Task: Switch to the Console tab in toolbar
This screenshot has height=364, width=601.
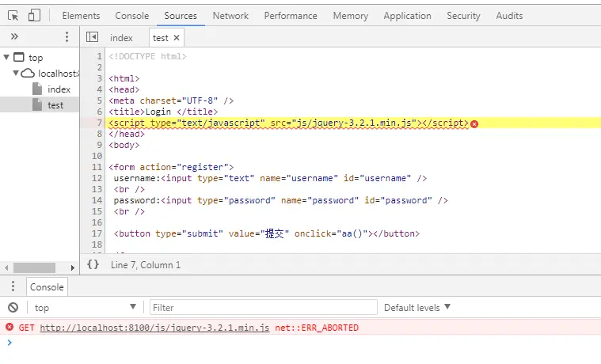Action: click(x=132, y=16)
